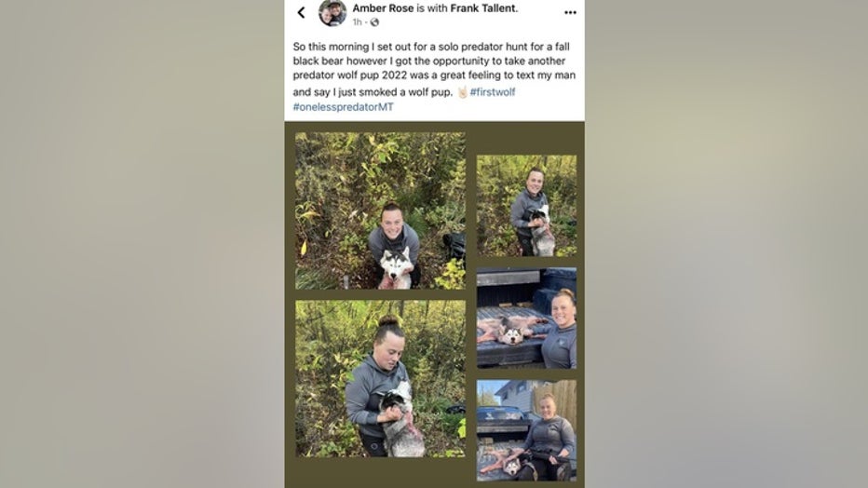Open Amber Rose's profile name link
The image size is (868, 488).
point(383,7)
